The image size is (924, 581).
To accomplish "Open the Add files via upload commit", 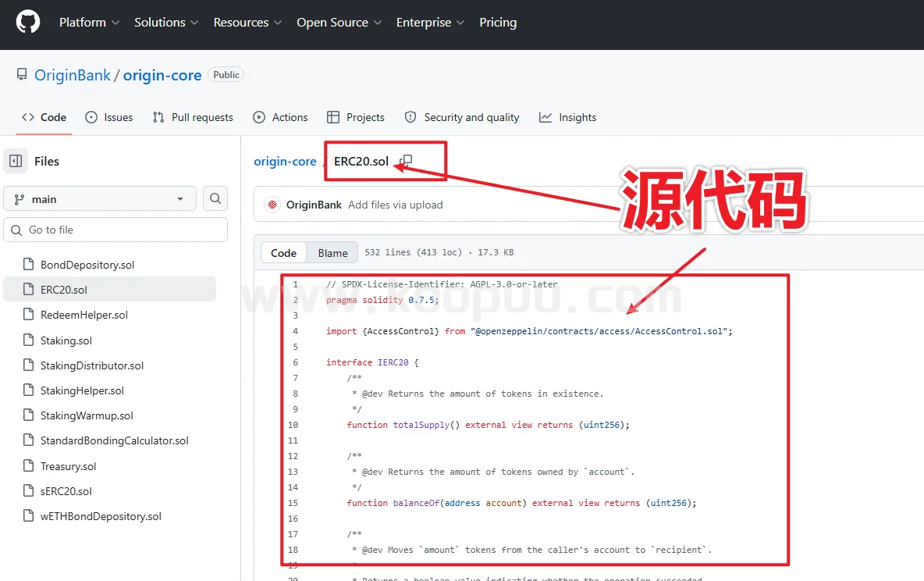I will coord(396,205).
